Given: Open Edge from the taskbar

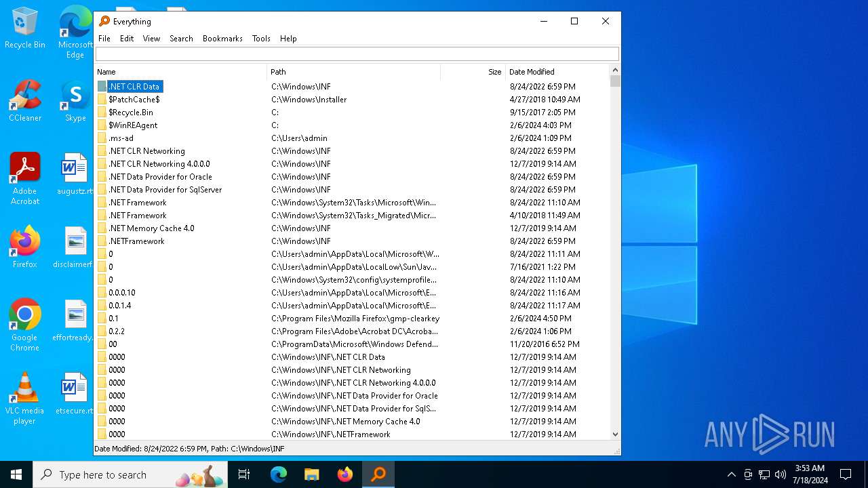Looking at the screenshot, I should [279, 474].
